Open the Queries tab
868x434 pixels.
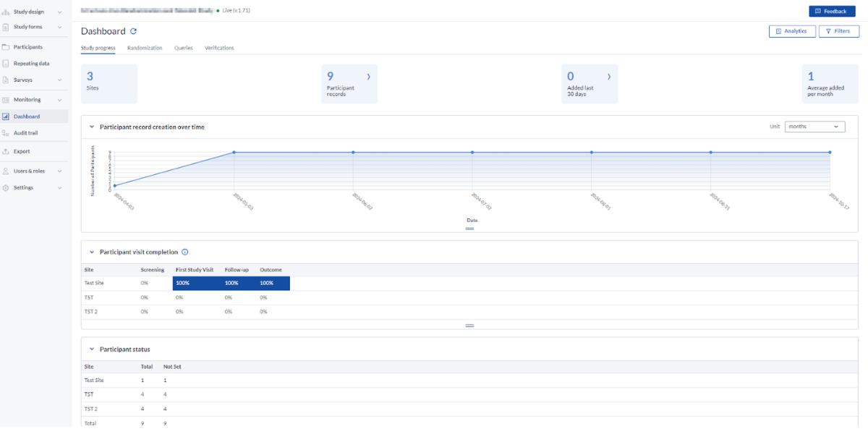coord(183,48)
